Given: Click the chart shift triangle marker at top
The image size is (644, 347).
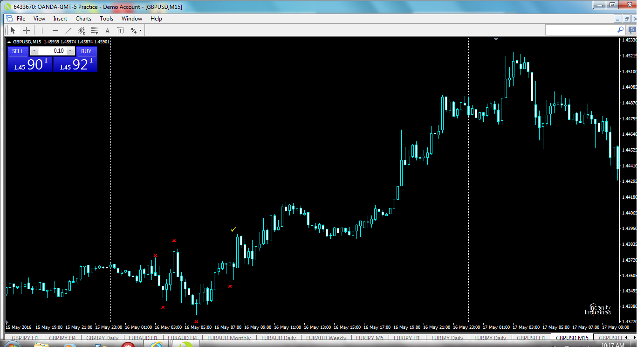Looking at the screenshot, I should (x=496, y=40).
